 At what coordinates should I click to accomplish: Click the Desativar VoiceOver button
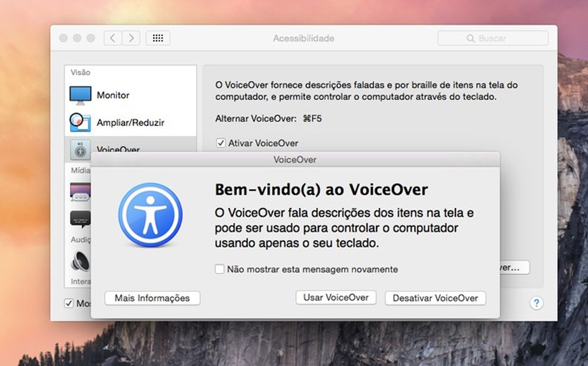436,298
